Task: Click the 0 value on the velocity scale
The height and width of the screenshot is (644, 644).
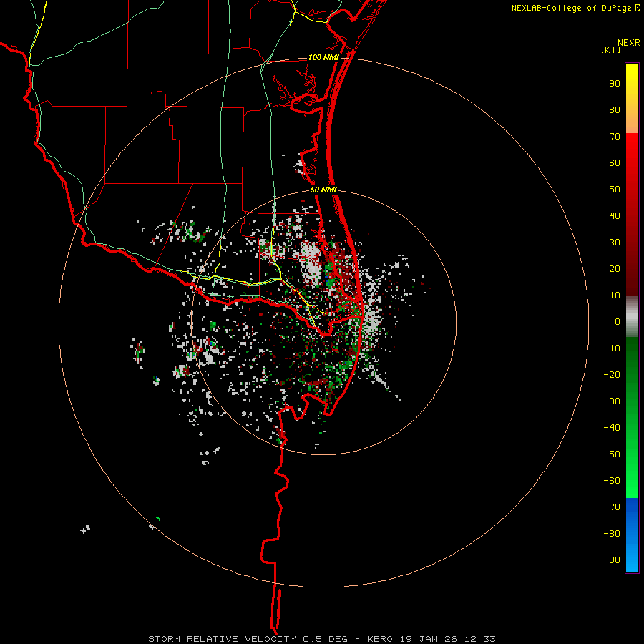Action: tap(618, 322)
